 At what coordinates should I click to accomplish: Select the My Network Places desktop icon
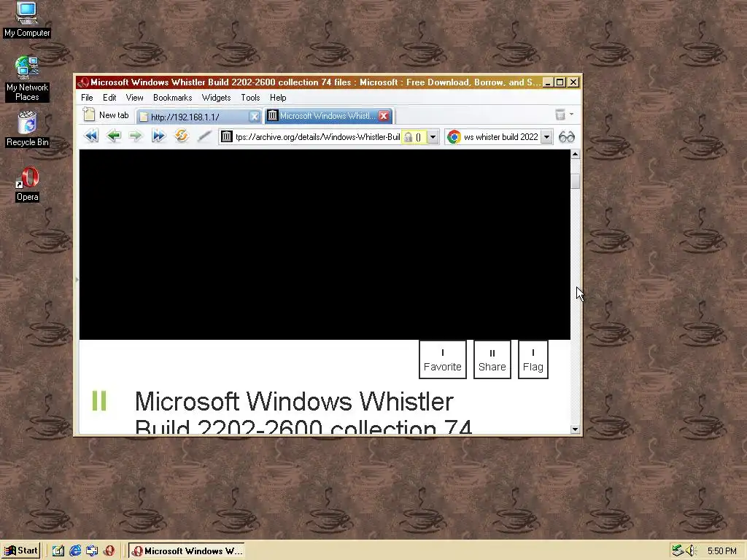pos(27,79)
